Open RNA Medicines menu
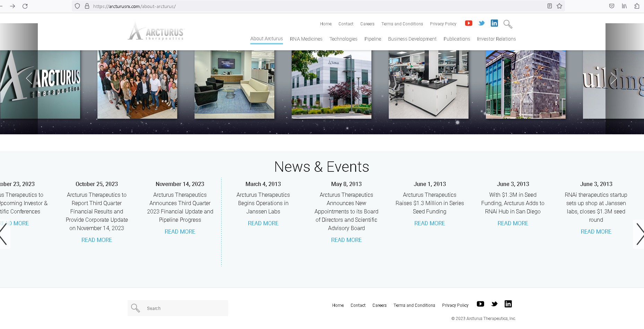The height and width of the screenshot is (329, 644). pos(306,39)
